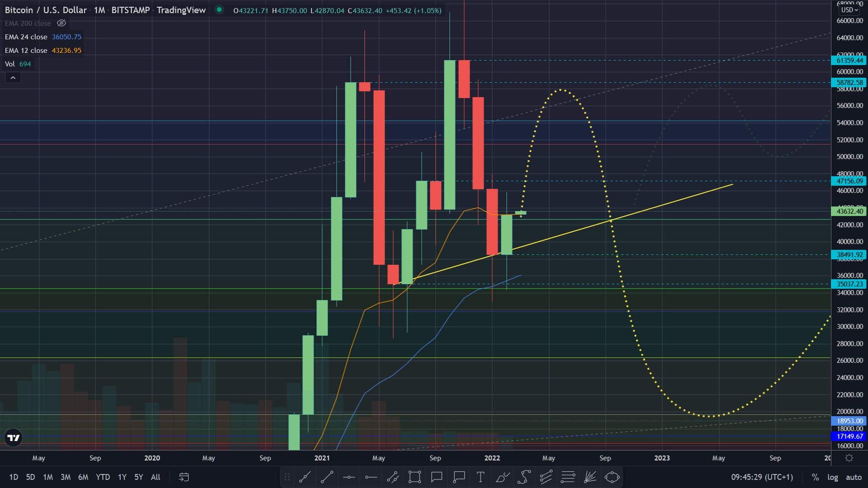This screenshot has height=488, width=868.
Task: Click the Vol value 694
Action: pyautogui.click(x=25, y=64)
